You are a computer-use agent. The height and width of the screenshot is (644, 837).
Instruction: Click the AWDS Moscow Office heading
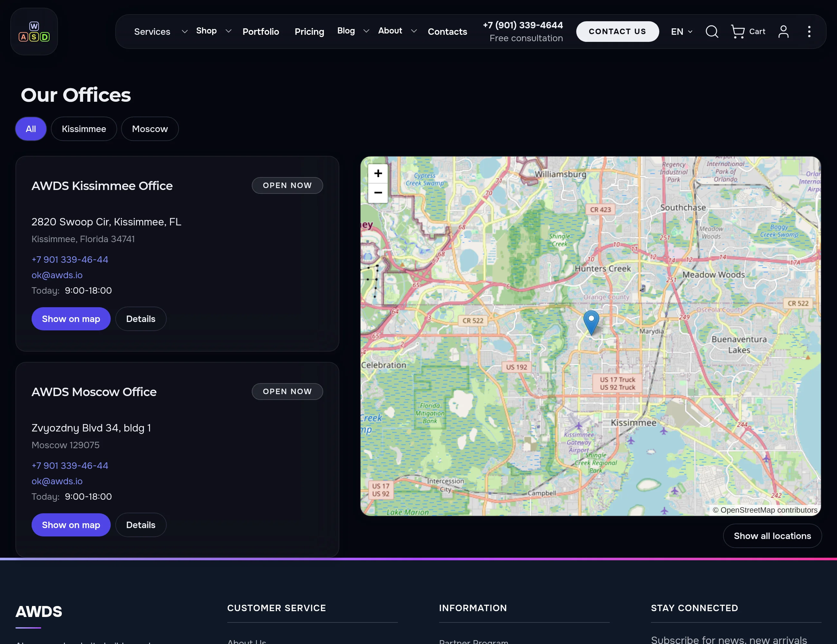pos(94,392)
